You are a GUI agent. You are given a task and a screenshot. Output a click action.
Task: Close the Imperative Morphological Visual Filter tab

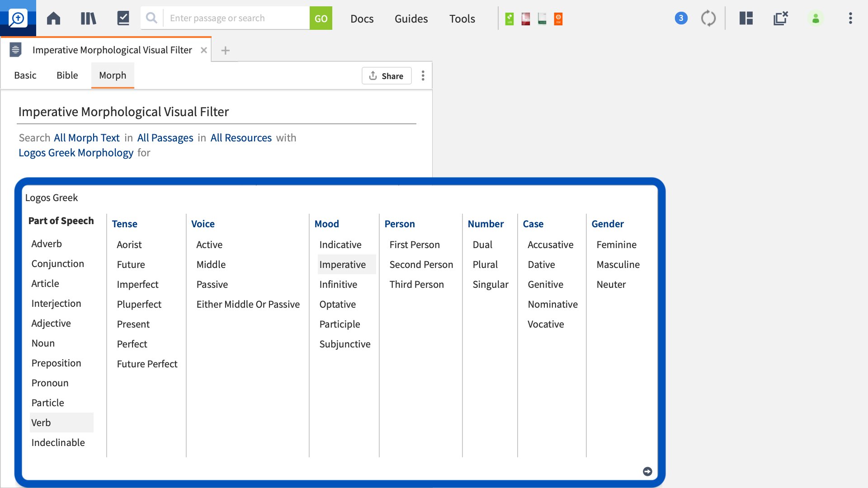204,50
